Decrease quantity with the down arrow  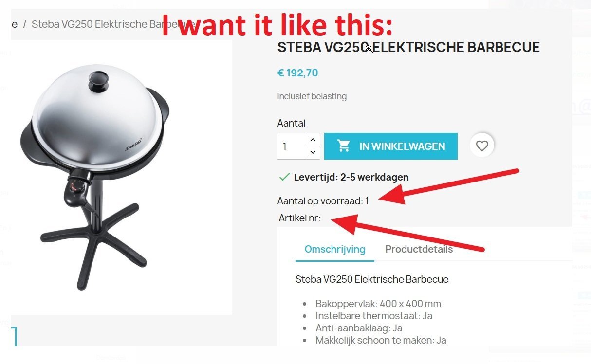pos(313,152)
